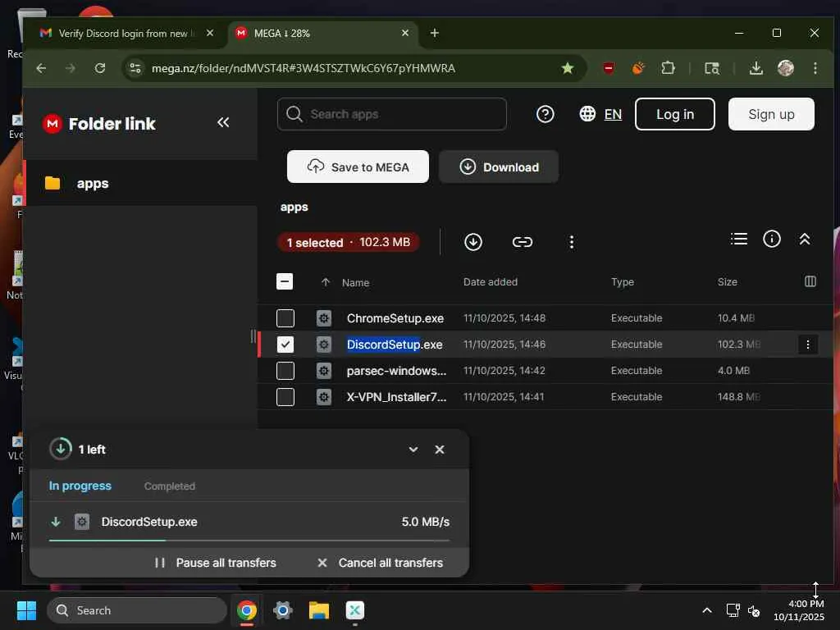The height and width of the screenshot is (630, 840).
Task: Reload the page
Action: pos(99,68)
